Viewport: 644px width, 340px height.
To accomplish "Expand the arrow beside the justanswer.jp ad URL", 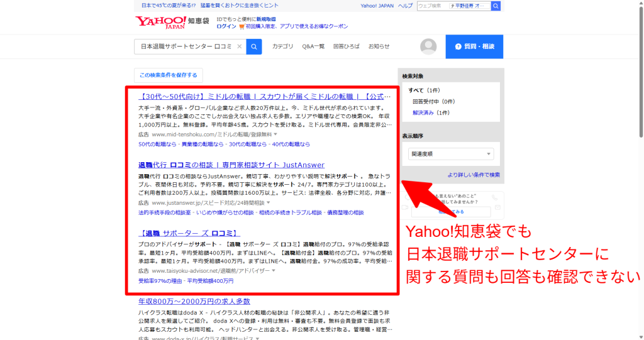I will [x=269, y=202].
